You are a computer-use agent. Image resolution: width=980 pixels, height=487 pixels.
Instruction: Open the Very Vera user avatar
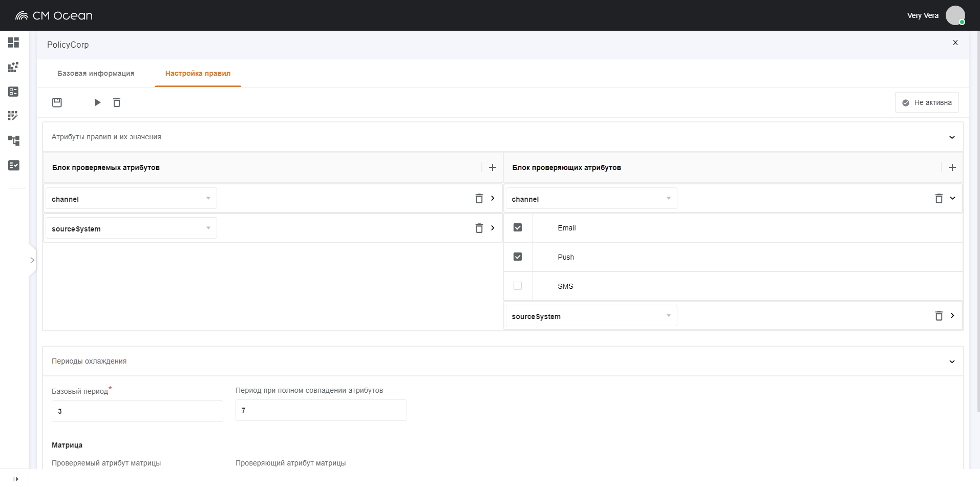955,15
